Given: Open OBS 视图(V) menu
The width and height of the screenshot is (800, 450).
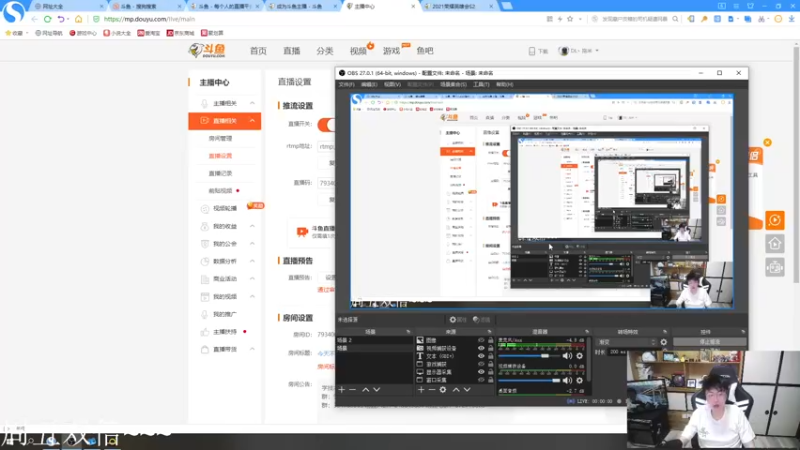Looking at the screenshot, I should coord(392,85).
